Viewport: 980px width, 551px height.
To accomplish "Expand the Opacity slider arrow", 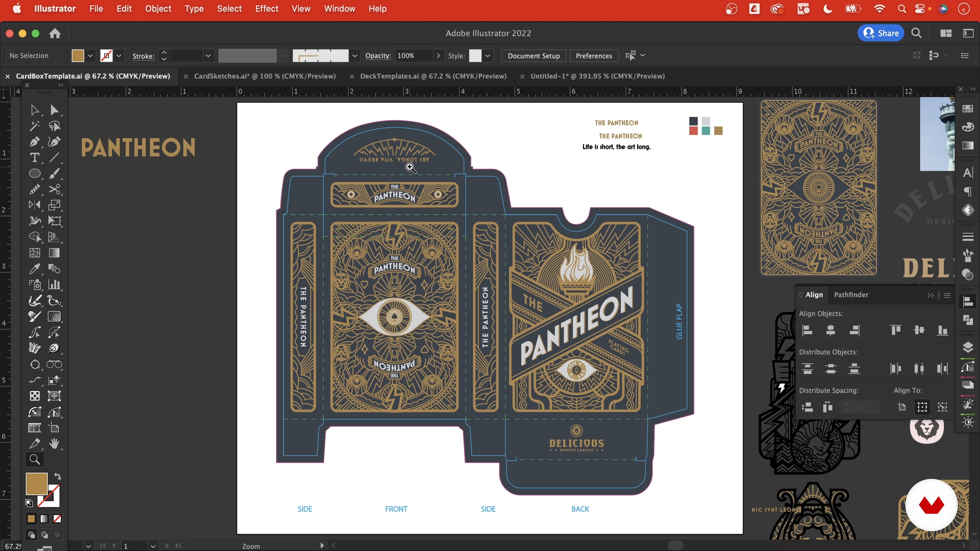I will click(x=438, y=56).
